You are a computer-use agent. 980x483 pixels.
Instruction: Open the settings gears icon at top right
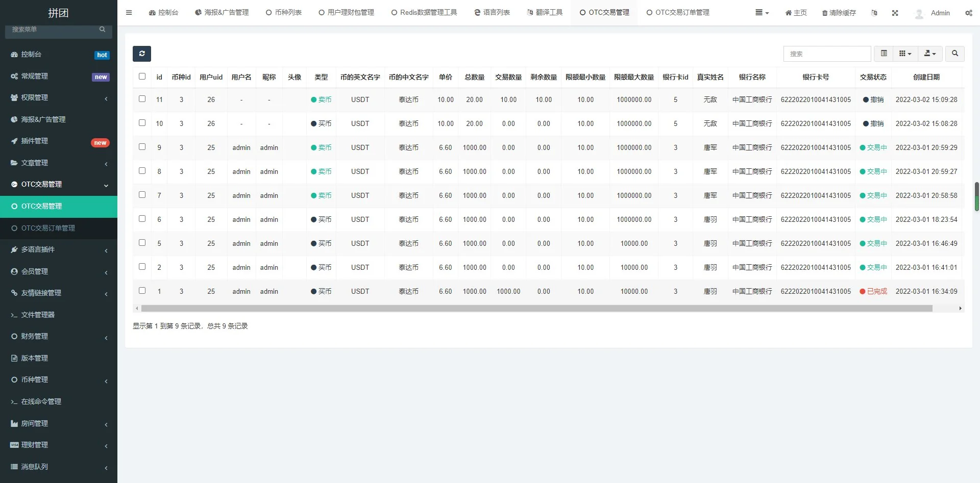coord(968,13)
